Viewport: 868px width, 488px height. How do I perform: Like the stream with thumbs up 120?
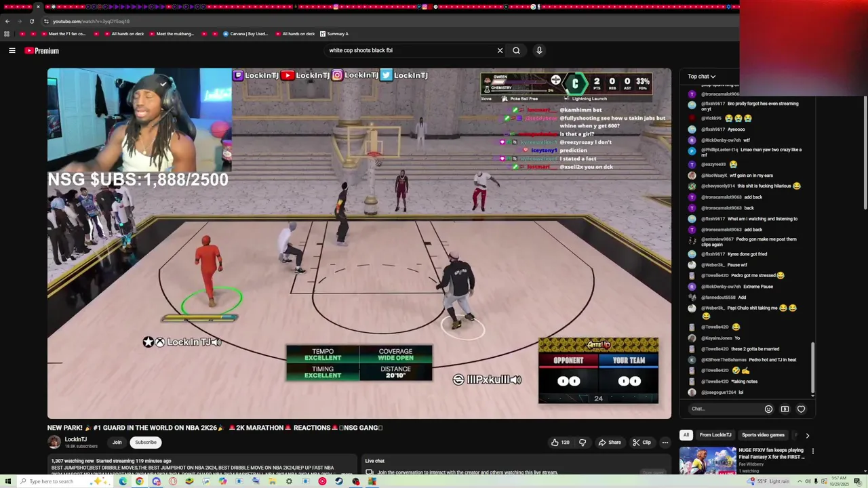[x=560, y=443]
